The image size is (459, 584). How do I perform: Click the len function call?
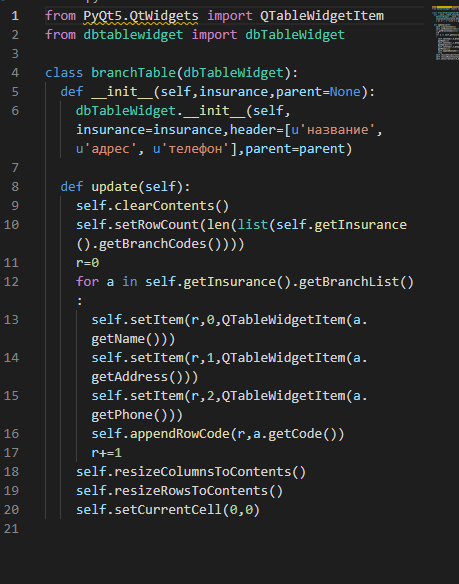pos(218,225)
